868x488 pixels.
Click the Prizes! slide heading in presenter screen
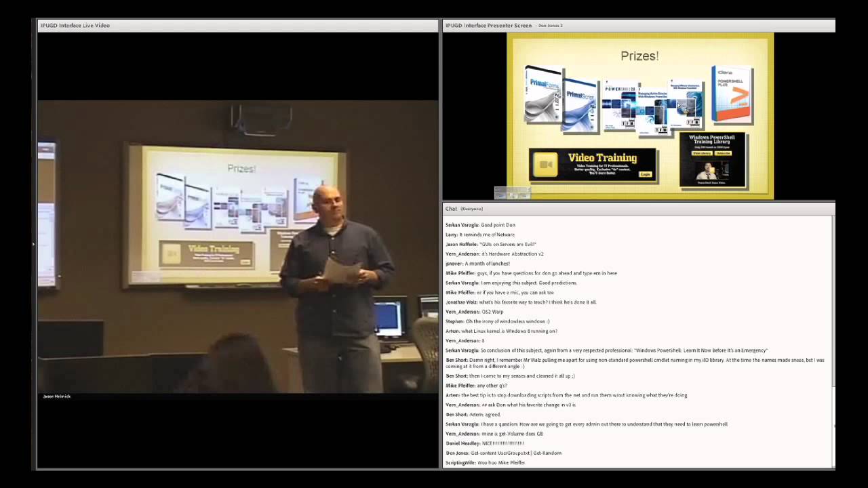pos(639,56)
